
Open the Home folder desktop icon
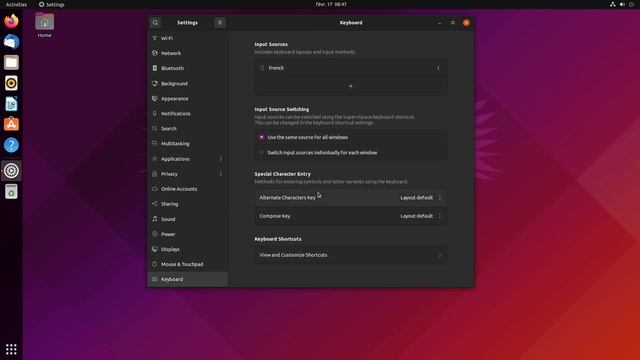tap(44, 25)
